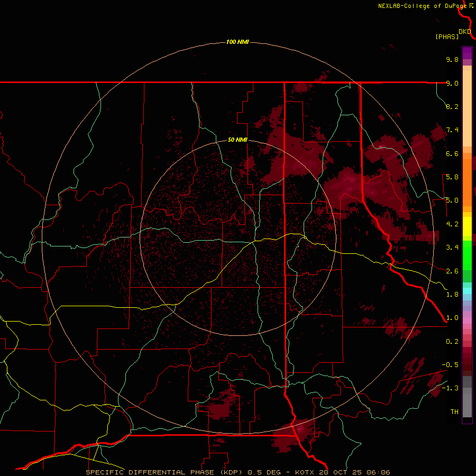Click the cyan segment of the color bar
The image size is (476, 476).
point(467,291)
